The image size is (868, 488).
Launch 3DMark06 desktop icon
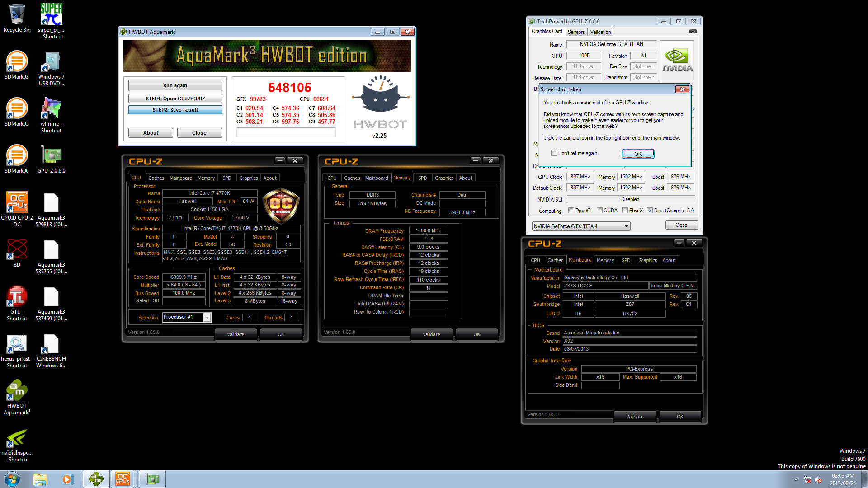(17, 159)
